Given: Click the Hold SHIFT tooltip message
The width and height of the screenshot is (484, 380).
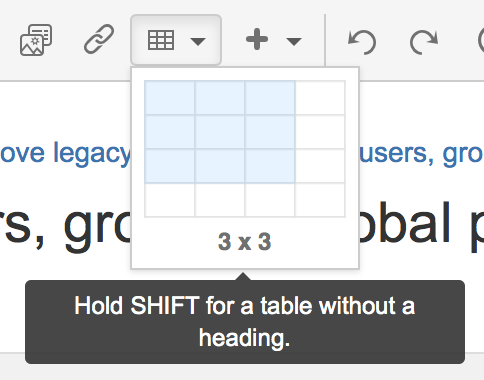Looking at the screenshot, I should (x=245, y=322).
